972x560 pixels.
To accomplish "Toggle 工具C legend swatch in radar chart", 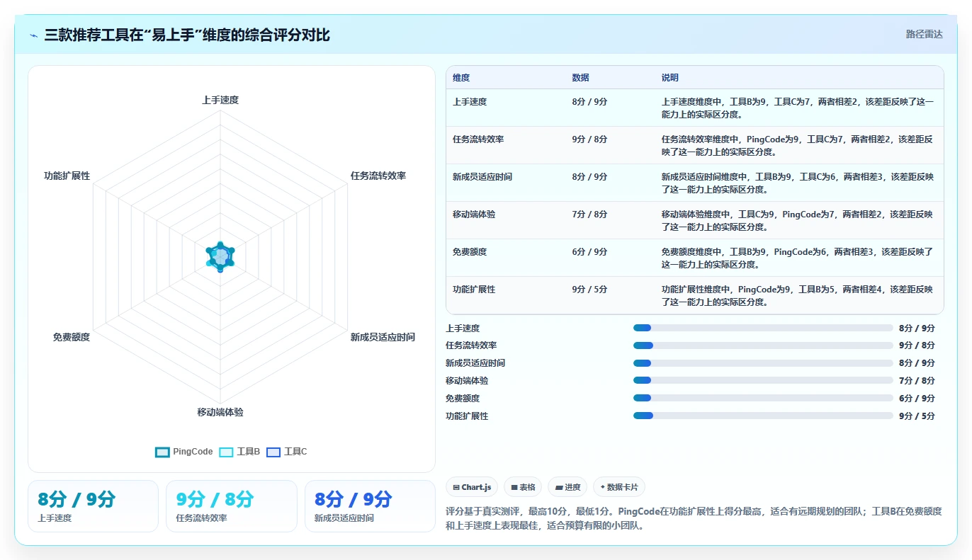I will 273,452.
